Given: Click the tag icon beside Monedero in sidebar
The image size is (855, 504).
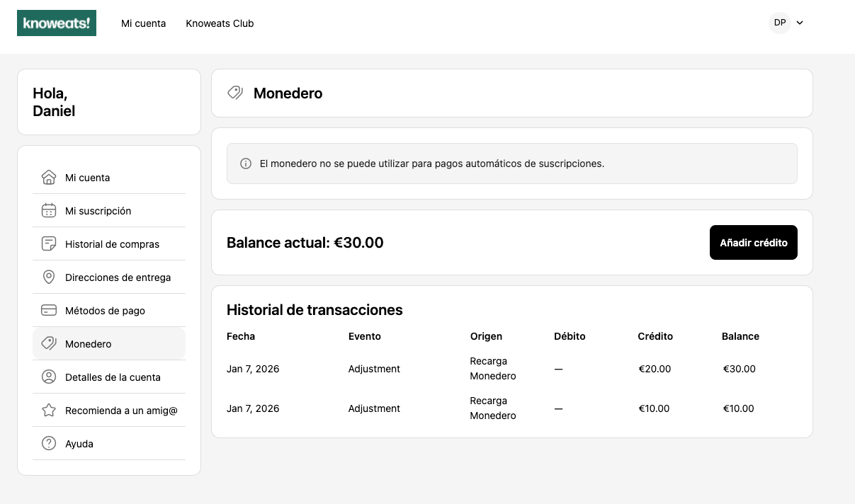Looking at the screenshot, I should 48,343.
